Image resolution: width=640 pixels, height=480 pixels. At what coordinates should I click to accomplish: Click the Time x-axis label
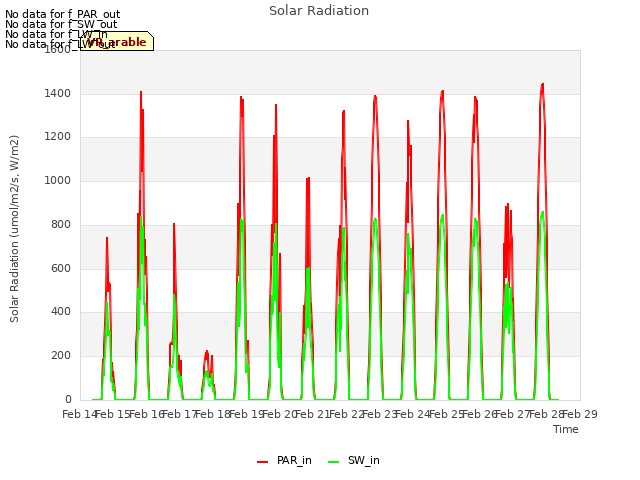[x=566, y=429]
